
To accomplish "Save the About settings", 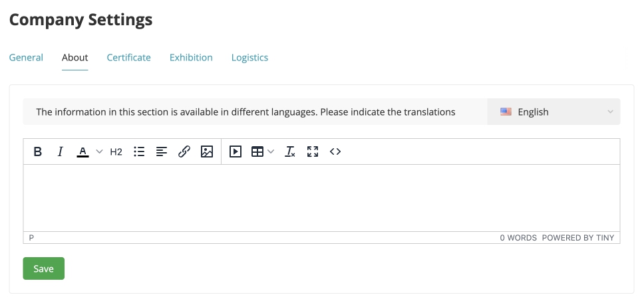I will point(43,268).
